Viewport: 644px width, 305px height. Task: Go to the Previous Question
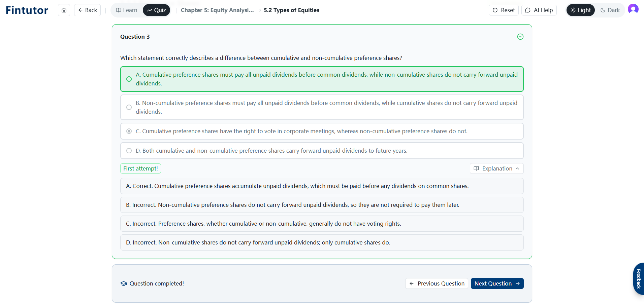pyautogui.click(x=437, y=283)
